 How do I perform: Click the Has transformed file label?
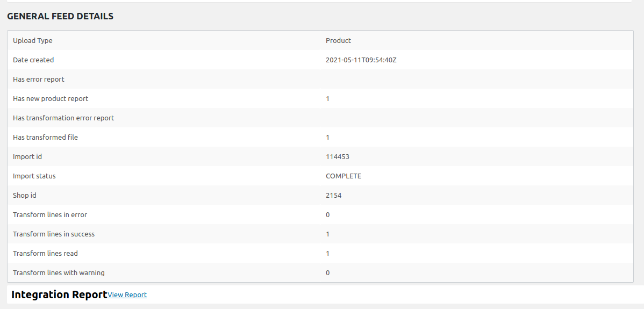point(45,138)
